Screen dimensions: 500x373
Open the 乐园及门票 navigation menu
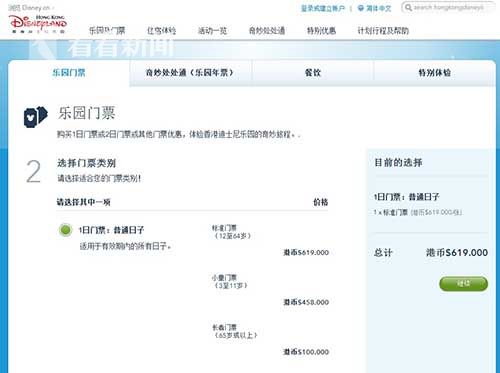(x=107, y=31)
